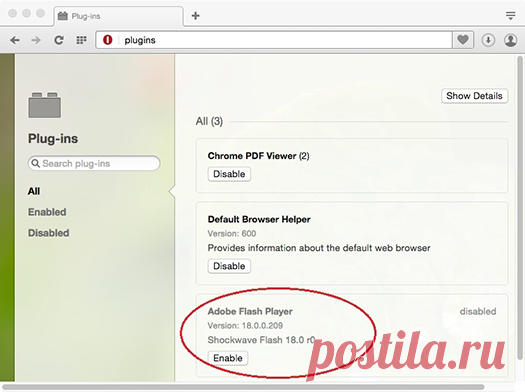Image resolution: width=525 pixels, height=392 pixels.
Task: Click the Plug-ins sidebar heading
Action: [53, 139]
